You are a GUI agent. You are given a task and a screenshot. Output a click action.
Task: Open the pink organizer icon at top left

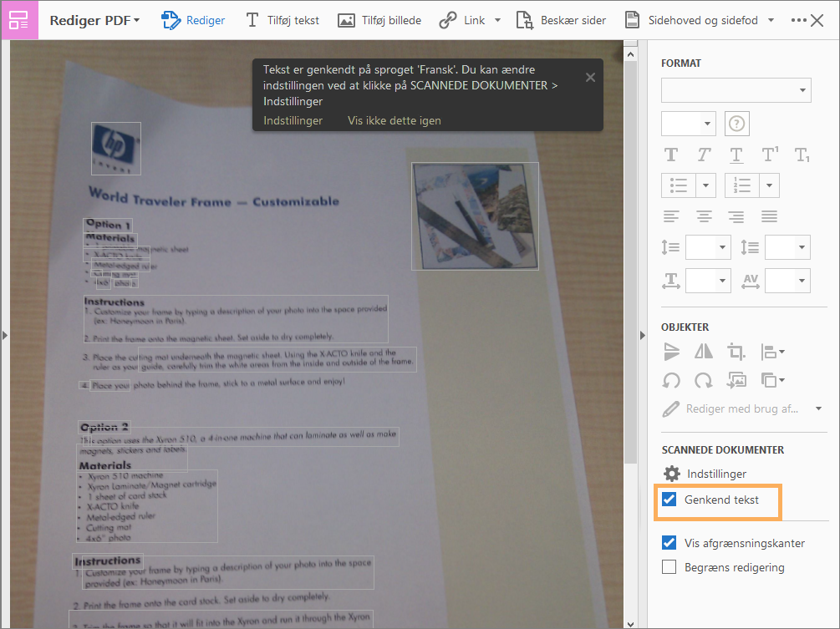[19, 20]
